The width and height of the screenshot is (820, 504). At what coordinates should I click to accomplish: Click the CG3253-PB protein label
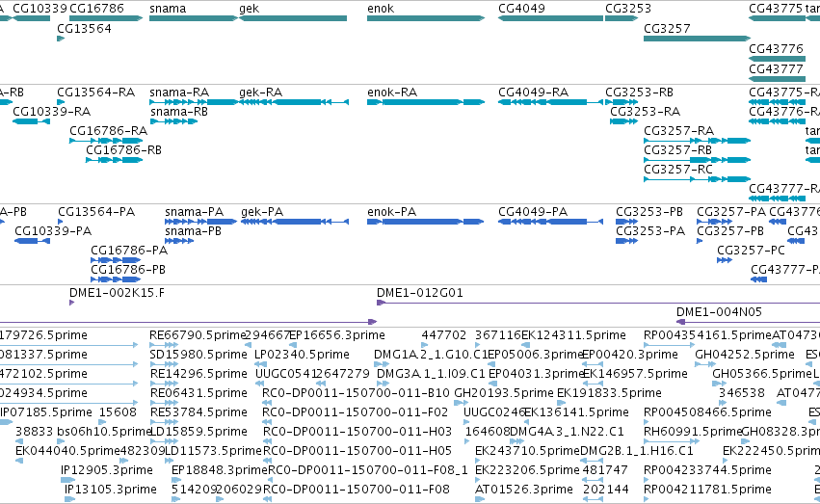(649, 212)
